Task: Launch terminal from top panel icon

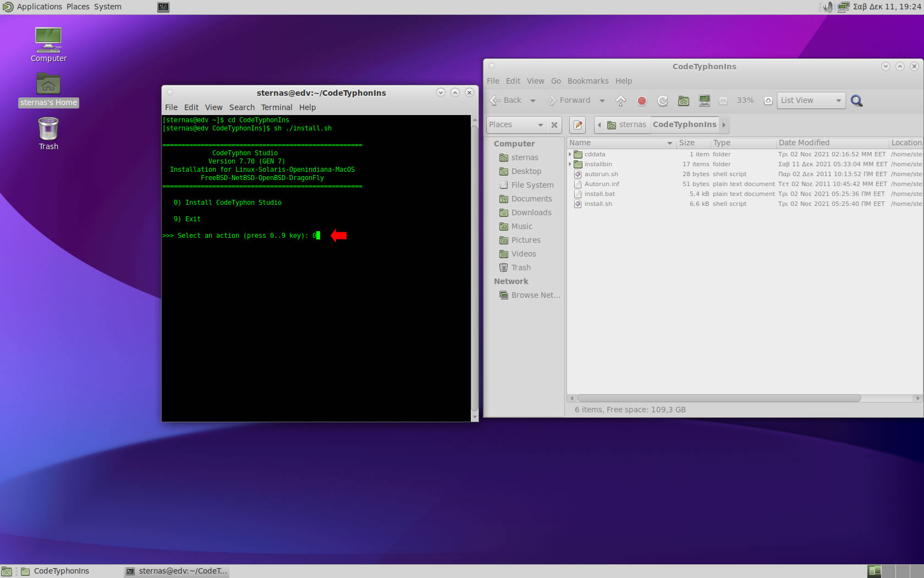Action: 163,7
